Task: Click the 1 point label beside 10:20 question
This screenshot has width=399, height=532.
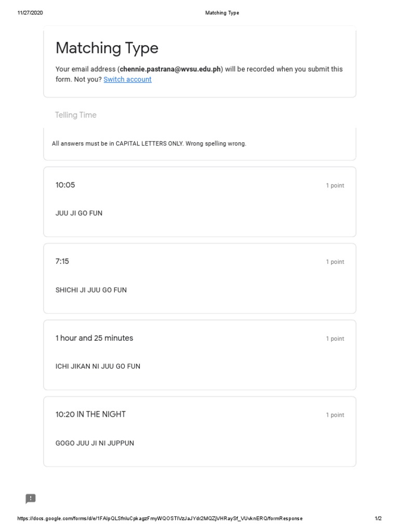Action: pyautogui.click(x=335, y=415)
